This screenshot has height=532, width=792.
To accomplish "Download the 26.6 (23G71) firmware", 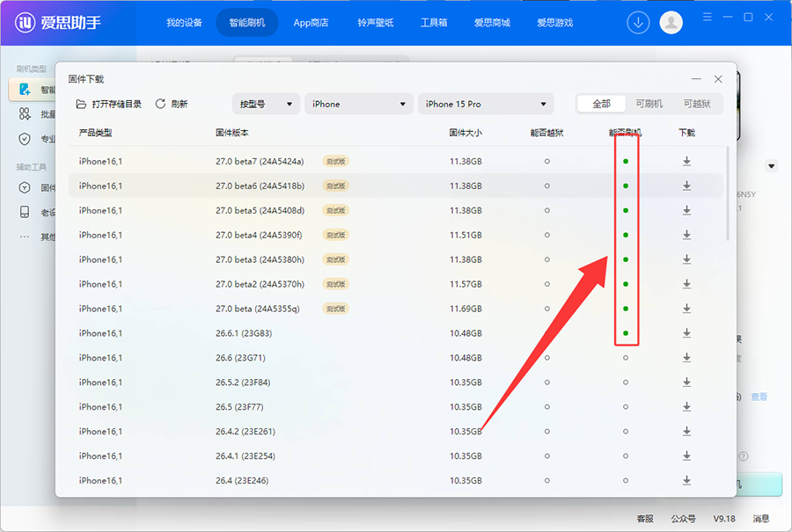I will (x=686, y=357).
